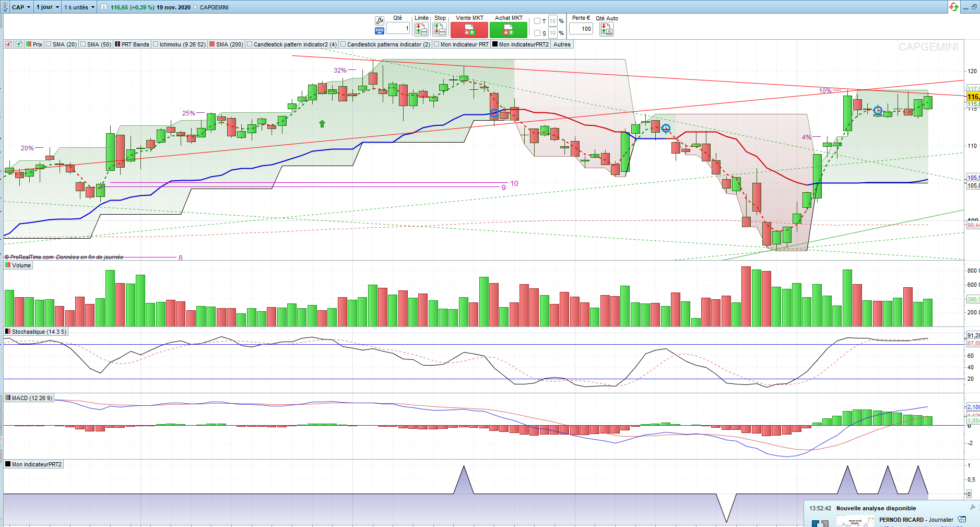Select the PRT Bands indicator tab
Viewport: 980px width, 527px height.
132,44
